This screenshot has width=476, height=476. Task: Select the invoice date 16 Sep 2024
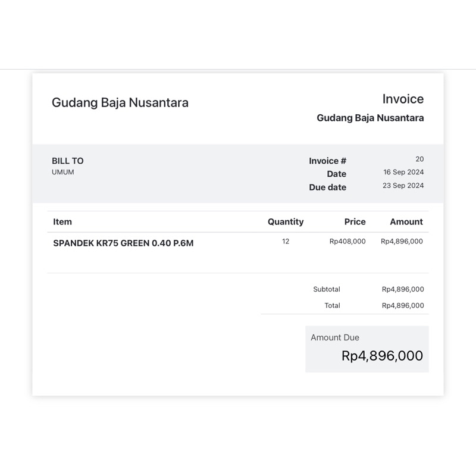pyautogui.click(x=403, y=172)
